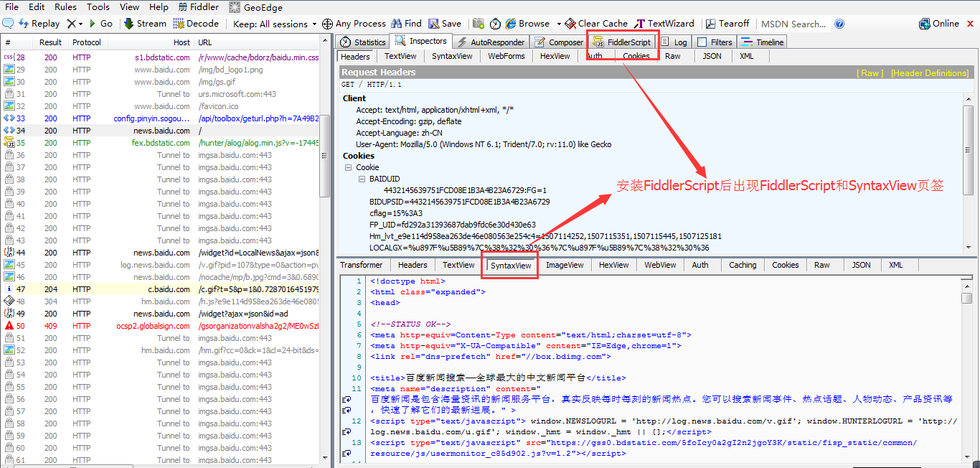Save sessions via toolbar Save
This screenshot has width=980, height=468.
pos(445,24)
